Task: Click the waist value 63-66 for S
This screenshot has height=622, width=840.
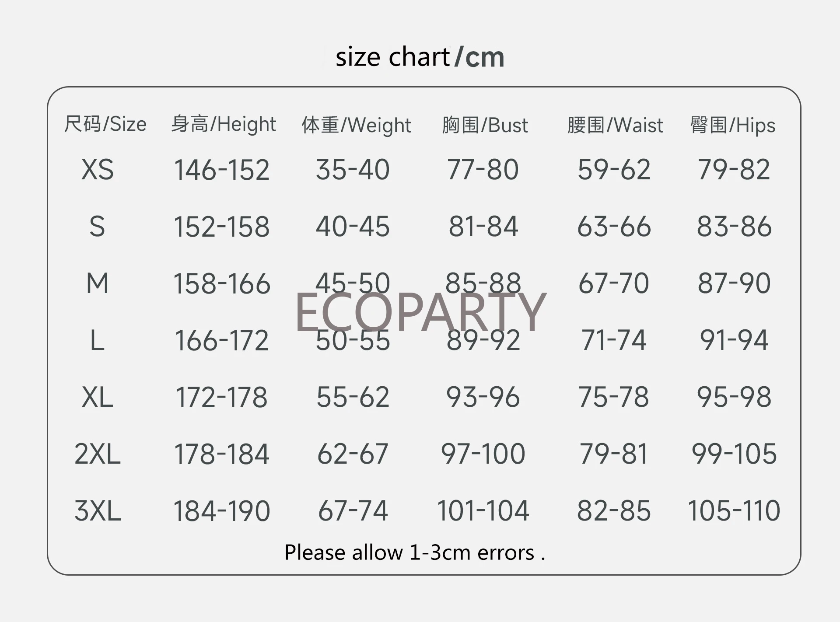Action: [614, 227]
